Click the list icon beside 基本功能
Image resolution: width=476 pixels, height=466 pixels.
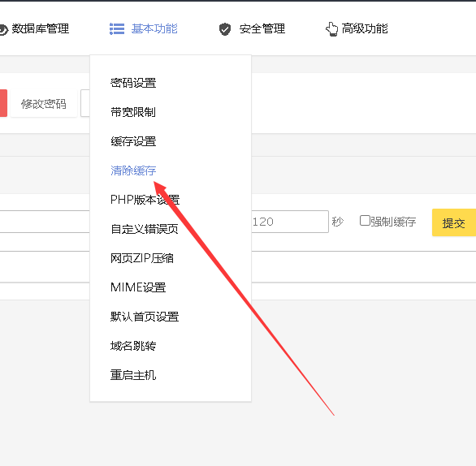pyautogui.click(x=117, y=29)
